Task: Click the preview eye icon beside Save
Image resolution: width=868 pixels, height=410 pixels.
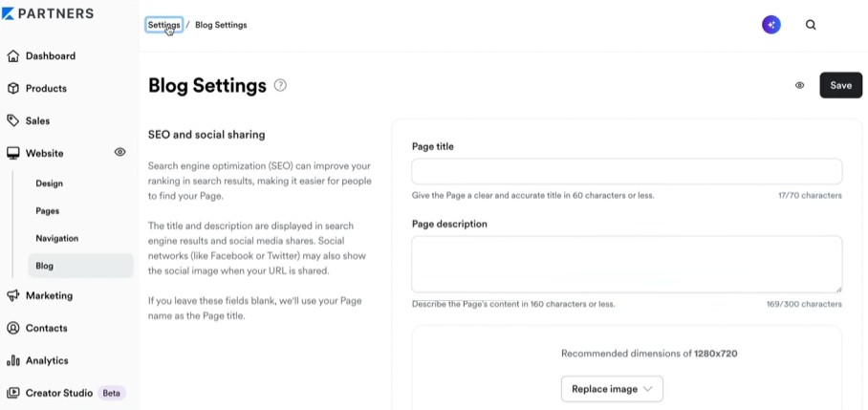Action: pos(799,85)
